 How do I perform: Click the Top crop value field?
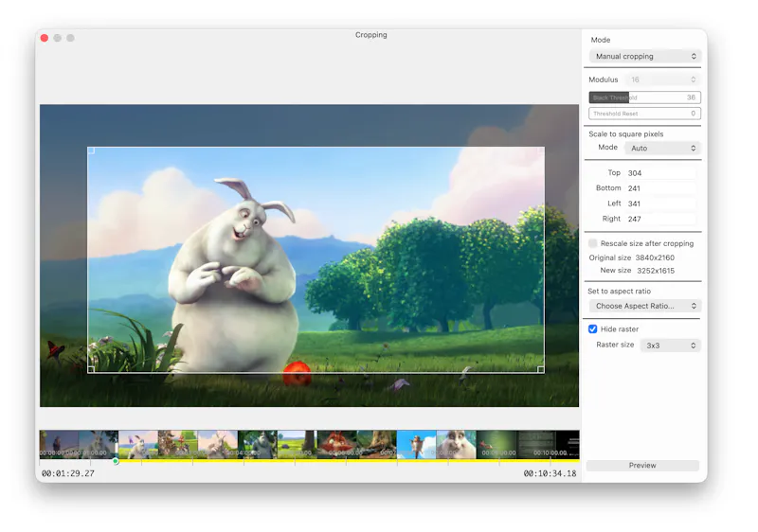pyautogui.click(x=660, y=173)
